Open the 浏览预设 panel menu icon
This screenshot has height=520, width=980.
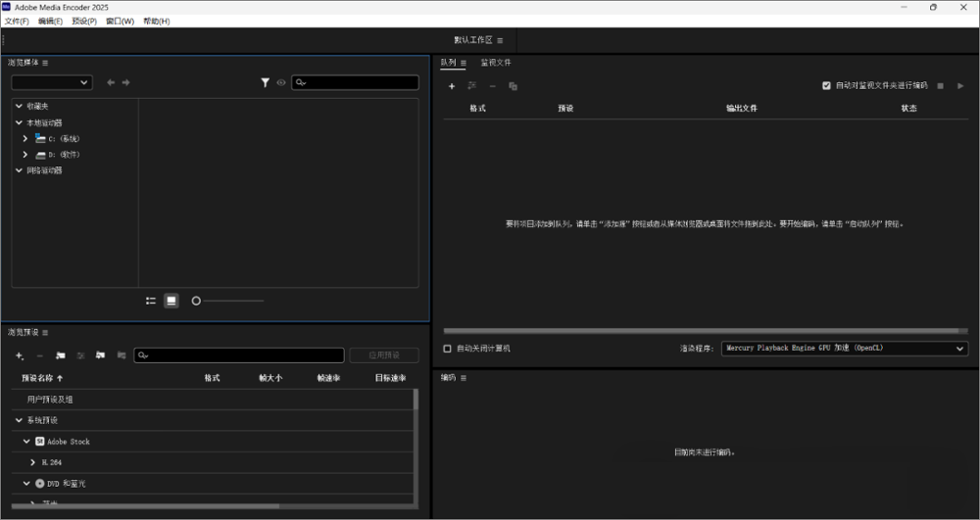click(45, 332)
